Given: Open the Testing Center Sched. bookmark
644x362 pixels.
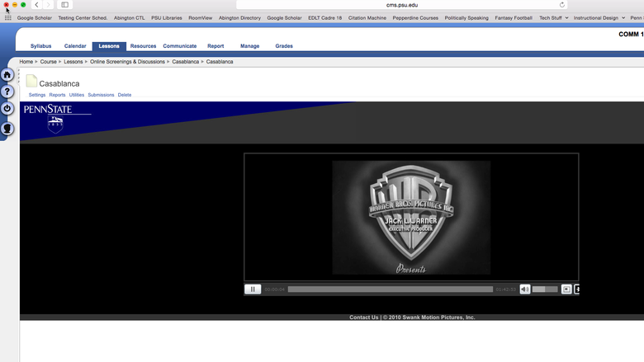Looking at the screenshot, I should [x=83, y=18].
